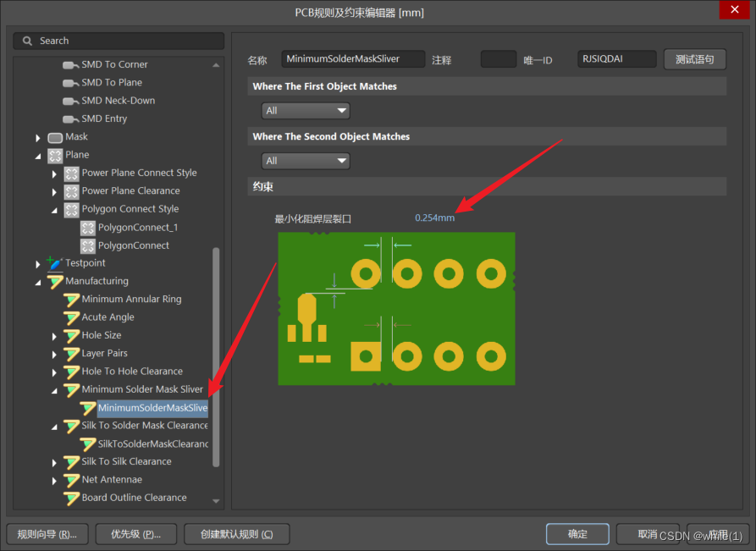Expand the Hole Size rule node
This screenshot has height=551, width=756.
(x=54, y=336)
